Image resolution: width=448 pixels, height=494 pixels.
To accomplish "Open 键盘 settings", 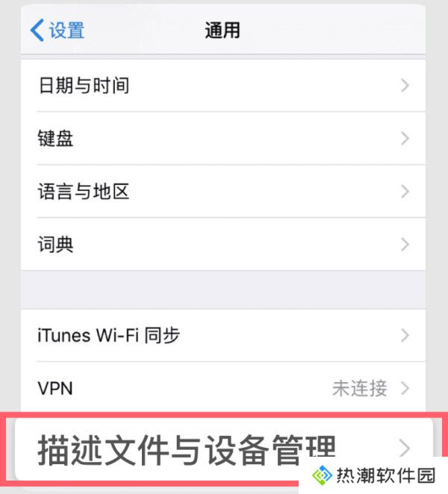I will coord(223,138).
